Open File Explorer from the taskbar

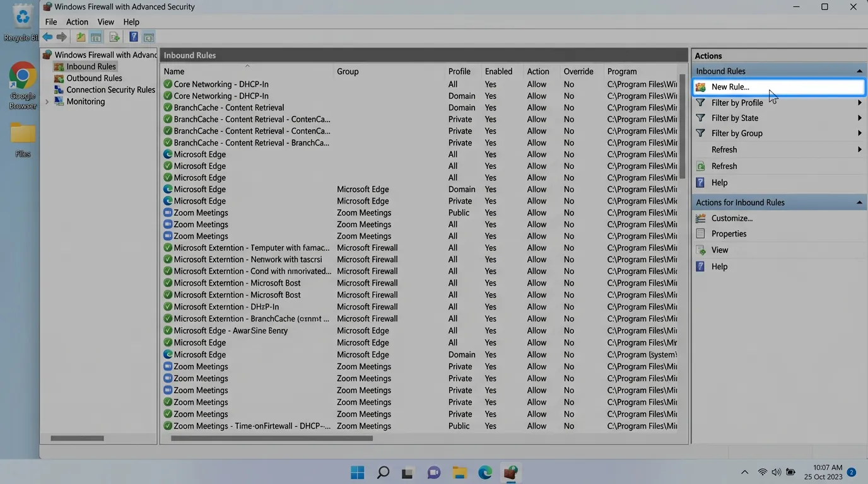coord(459,473)
